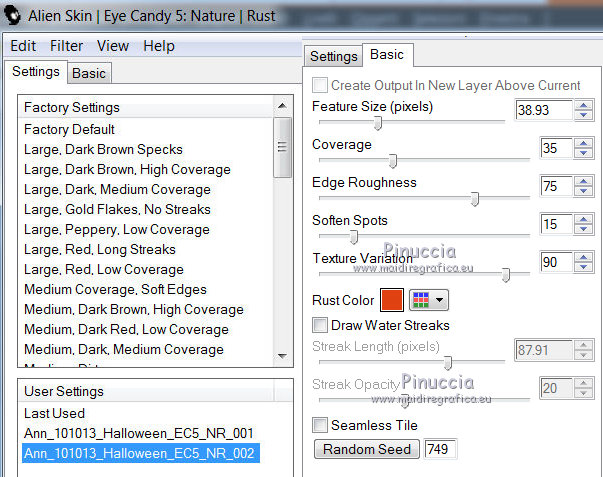Click the Factory Settings list header
This screenshot has width=603, height=477.
146,107
